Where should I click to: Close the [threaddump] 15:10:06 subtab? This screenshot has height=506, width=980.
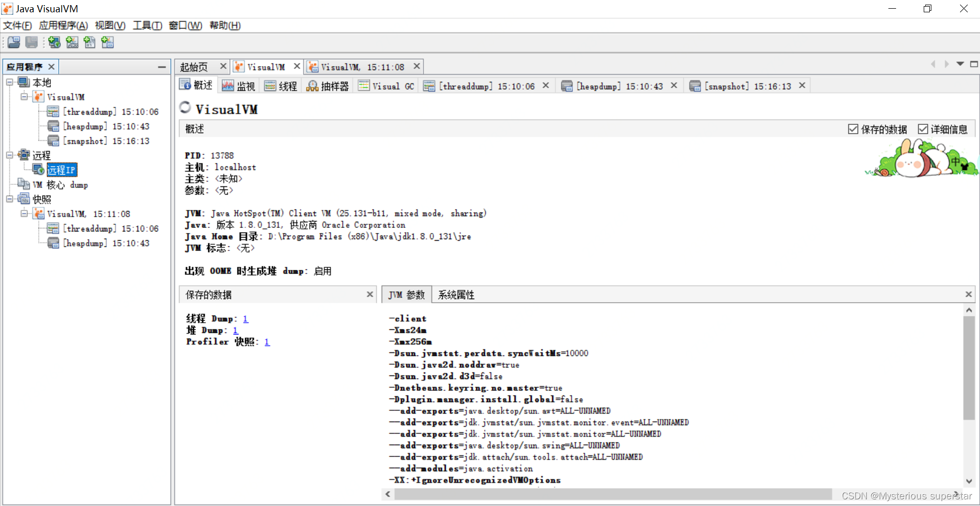(x=546, y=85)
